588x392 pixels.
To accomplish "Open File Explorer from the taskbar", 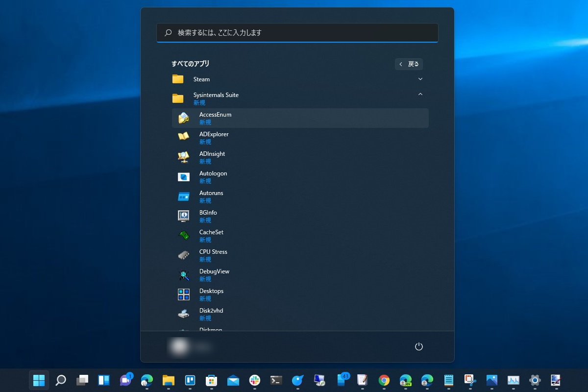I will tap(169, 380).
